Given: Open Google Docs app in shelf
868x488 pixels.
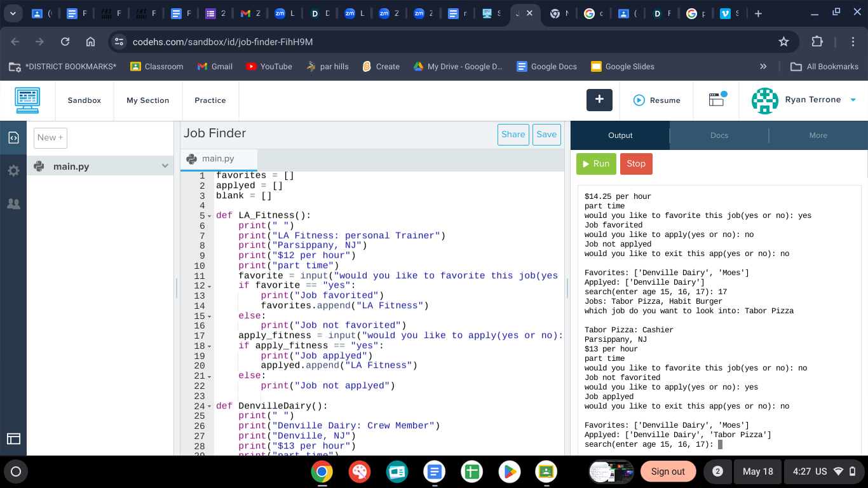Looking at the screenshot, I should tap(435, 471).
